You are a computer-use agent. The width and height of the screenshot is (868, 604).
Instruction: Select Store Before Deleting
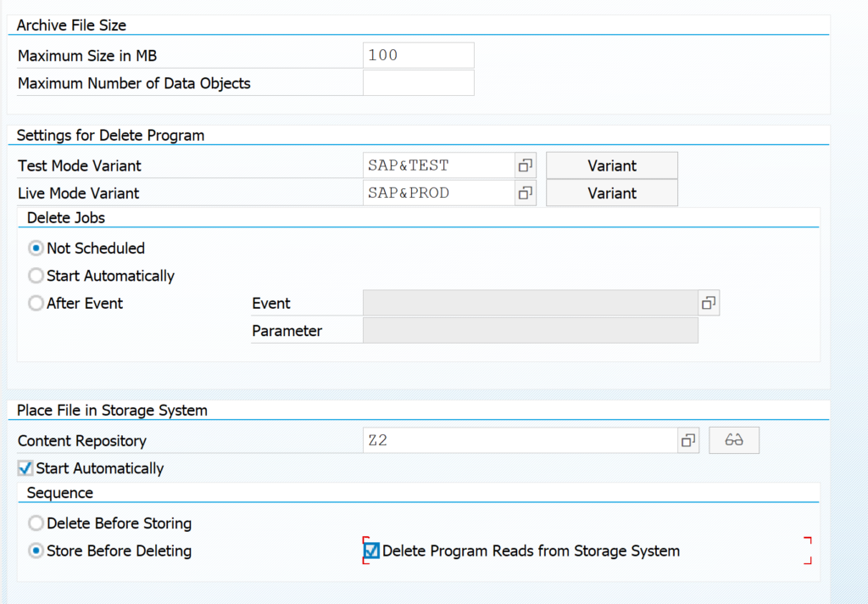click(36, 551)
